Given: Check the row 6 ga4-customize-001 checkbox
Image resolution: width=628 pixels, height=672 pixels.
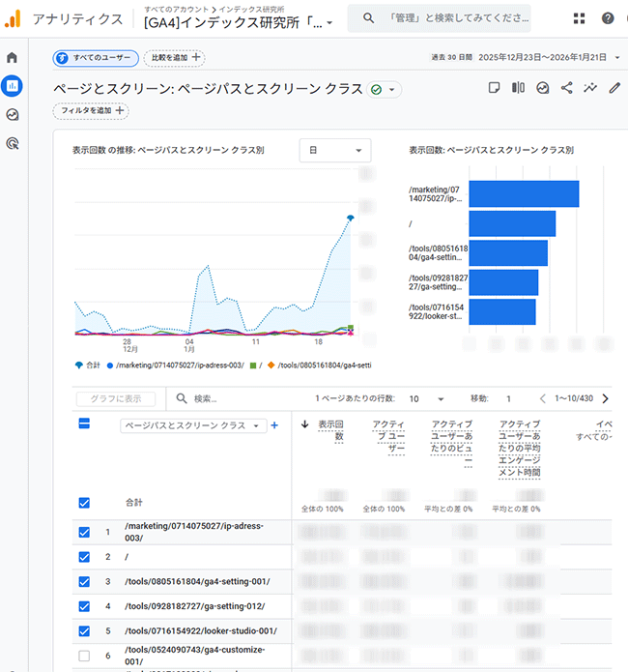Looking at the screenshot, I should (84, 656).
